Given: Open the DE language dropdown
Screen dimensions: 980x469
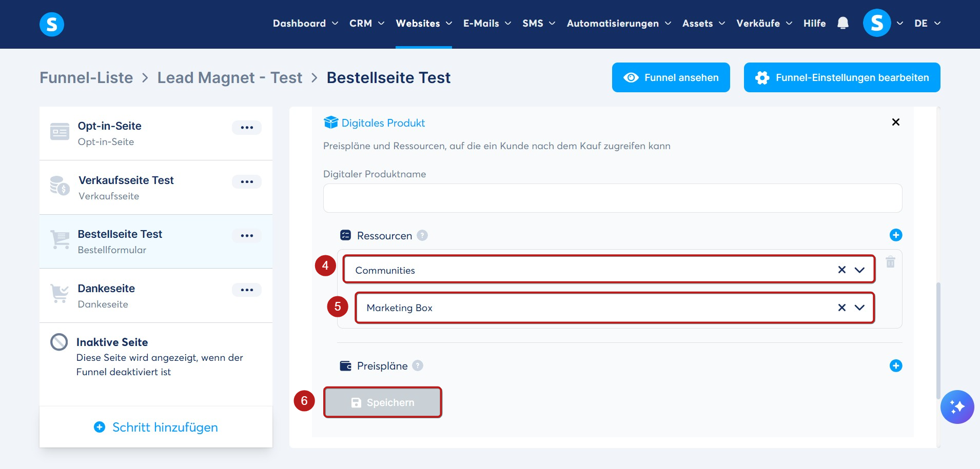Looking at the screenshot, I should pos(927,23).
